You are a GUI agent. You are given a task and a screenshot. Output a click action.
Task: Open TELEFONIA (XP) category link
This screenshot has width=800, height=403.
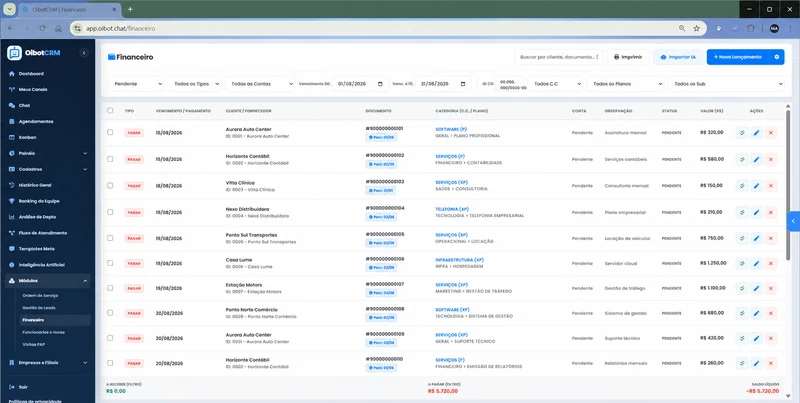coord(452,209)
